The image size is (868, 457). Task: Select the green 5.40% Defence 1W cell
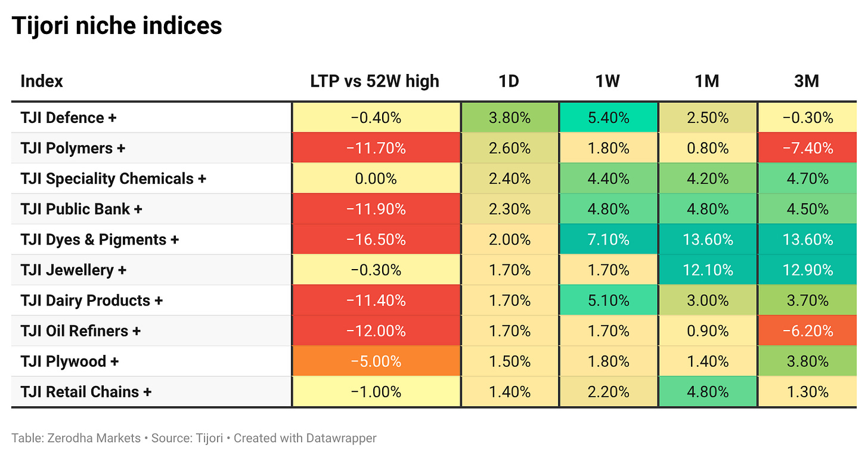pos(609,118)
